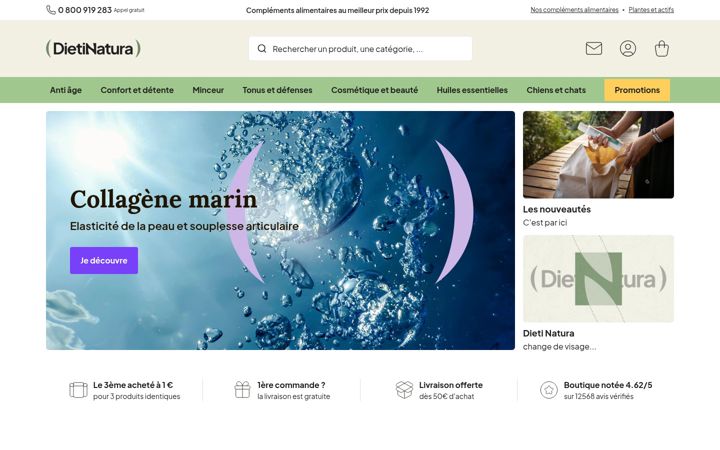Click Boutique notée 4.62/5 text
The width and height of the screenshot is (720, 450).
point(608,385)
